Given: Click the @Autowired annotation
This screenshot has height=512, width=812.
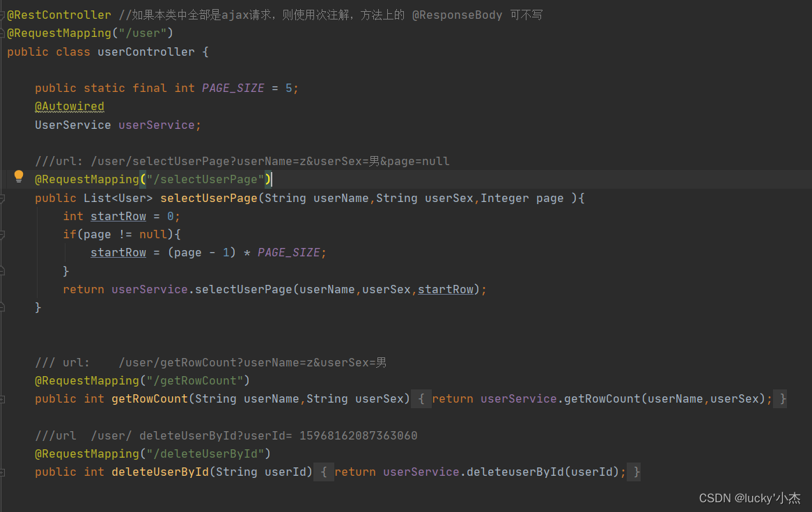Looking at the screenshot, I should 70,107.
